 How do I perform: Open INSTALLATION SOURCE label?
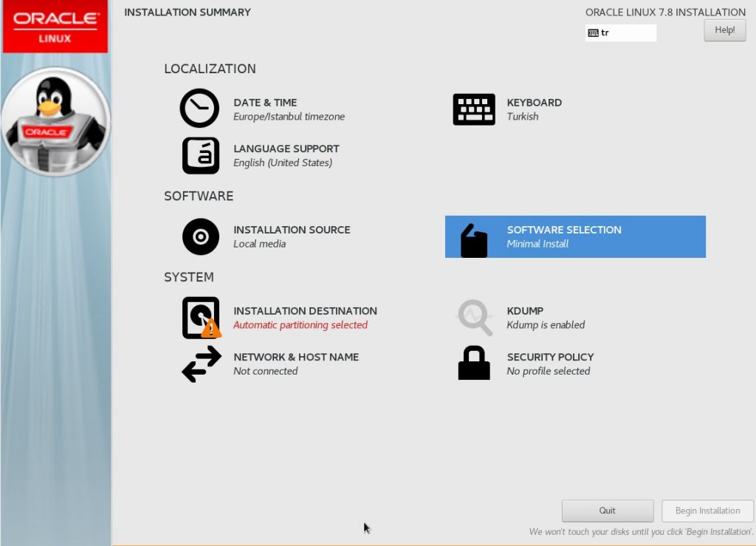[292, 230]
